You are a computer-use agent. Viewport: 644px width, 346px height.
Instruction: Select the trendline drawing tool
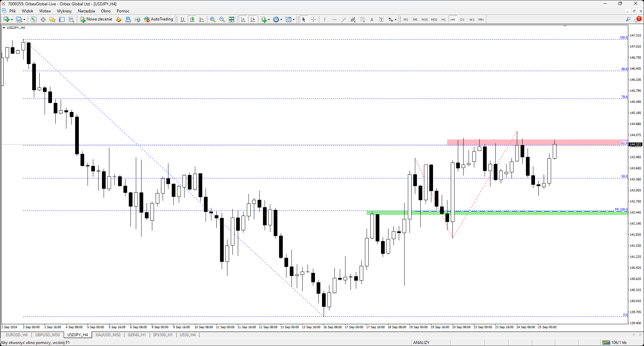point(343,19)
